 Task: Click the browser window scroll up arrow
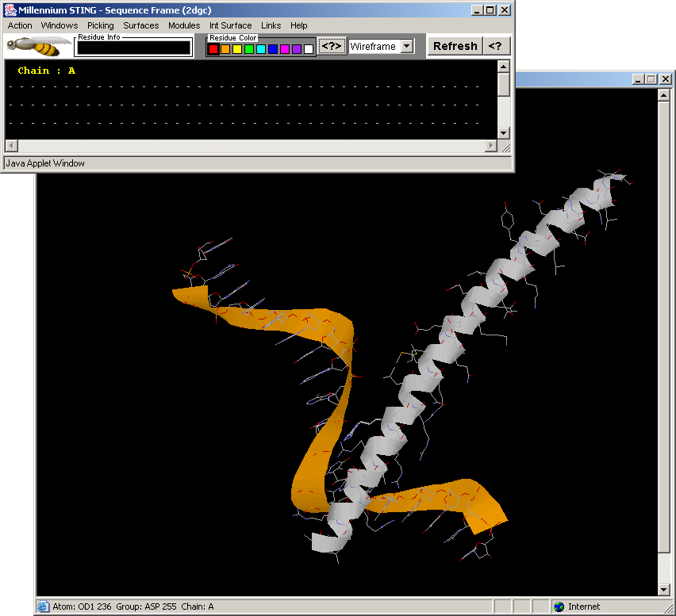[664, 95]
